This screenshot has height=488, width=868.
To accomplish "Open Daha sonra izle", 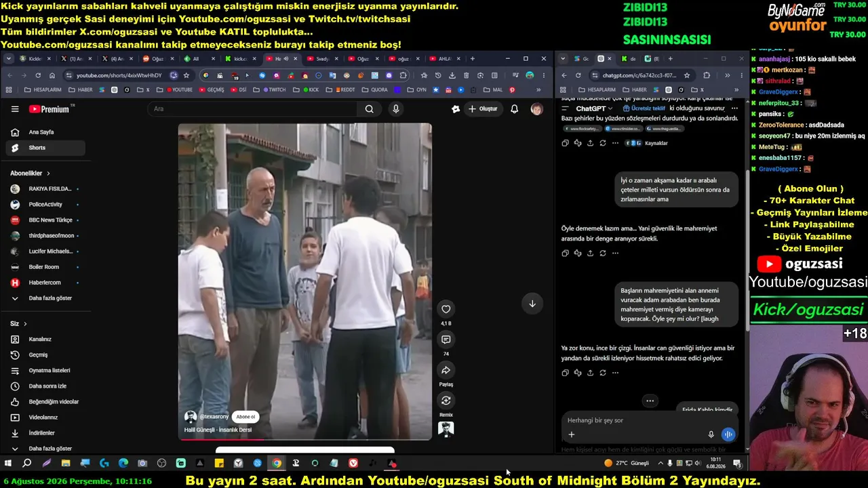I will [x=46, y=386].
